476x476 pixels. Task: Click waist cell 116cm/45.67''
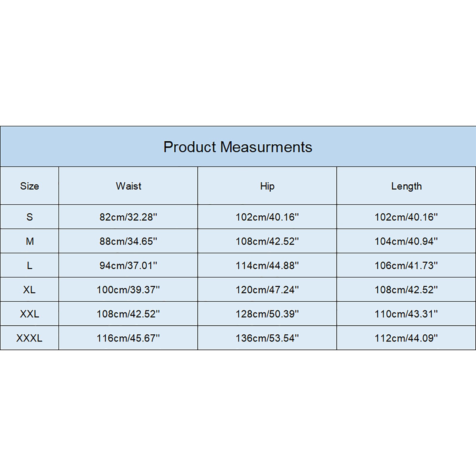pyautogui.click(x=128, y=338)
